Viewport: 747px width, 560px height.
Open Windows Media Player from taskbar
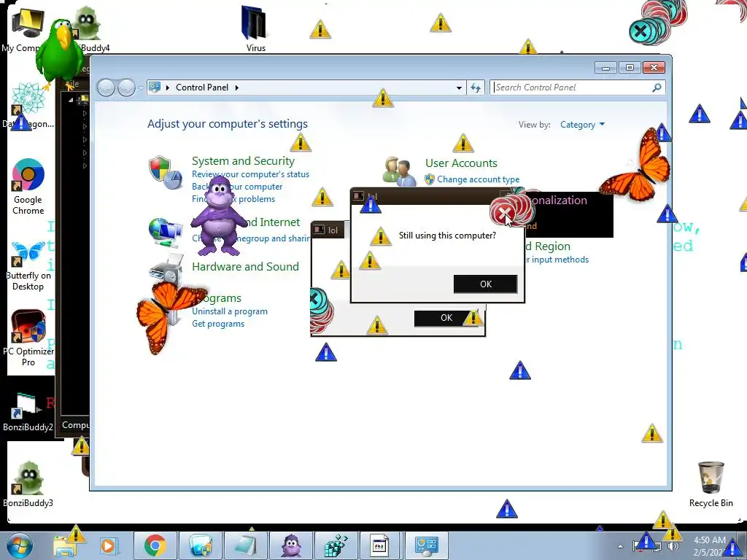pos(108,546)
